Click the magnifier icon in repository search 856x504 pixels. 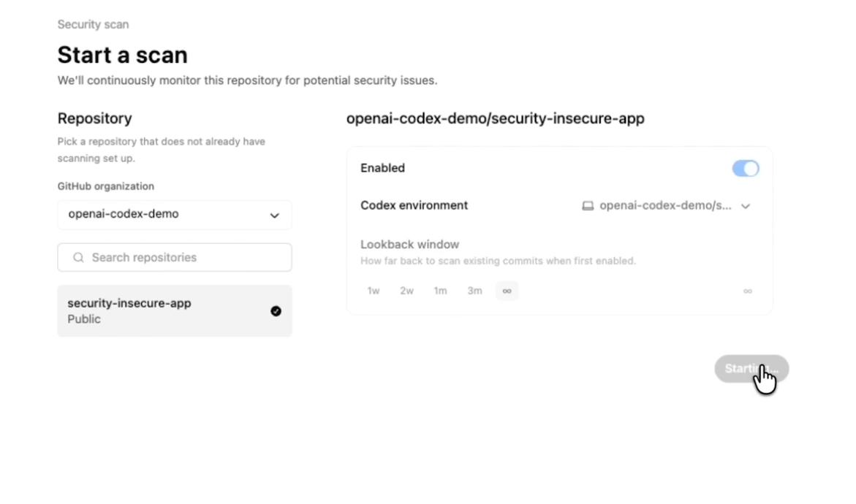click(x=78, y=258)
